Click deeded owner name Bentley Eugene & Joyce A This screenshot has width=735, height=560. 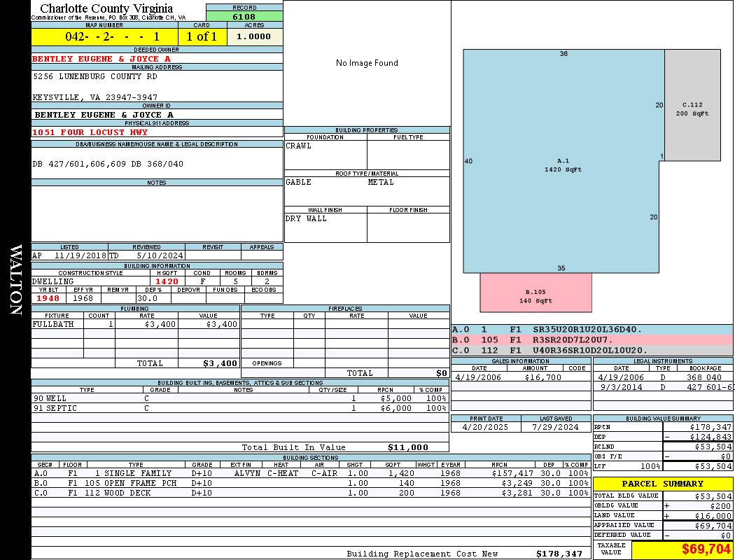(101, 59)
